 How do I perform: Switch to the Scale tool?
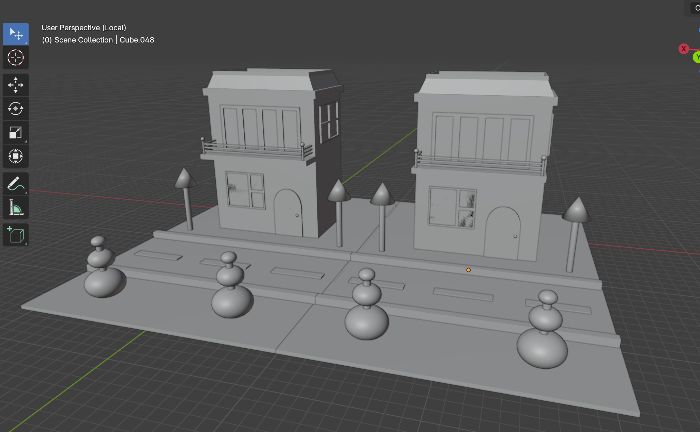click(16, 133)
